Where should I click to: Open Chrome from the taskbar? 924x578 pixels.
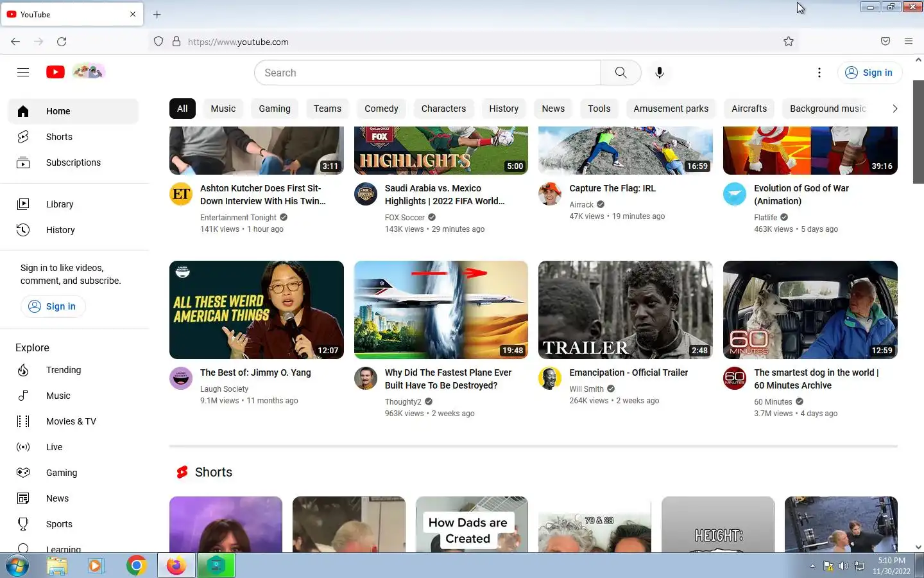136,566
